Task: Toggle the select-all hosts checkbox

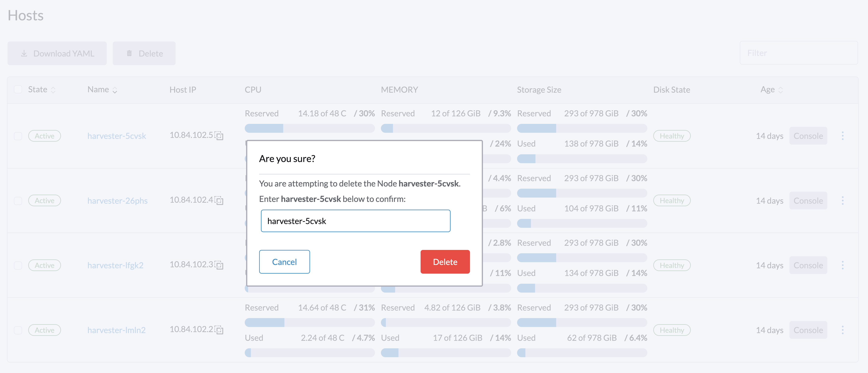Action: [x=18, y=89]
